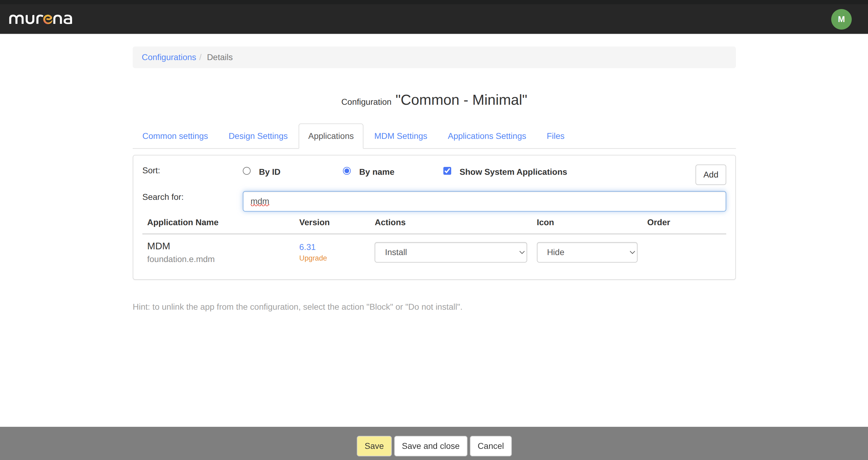Click the MDM application name
The image size is (868, 460).
(159, 246)
